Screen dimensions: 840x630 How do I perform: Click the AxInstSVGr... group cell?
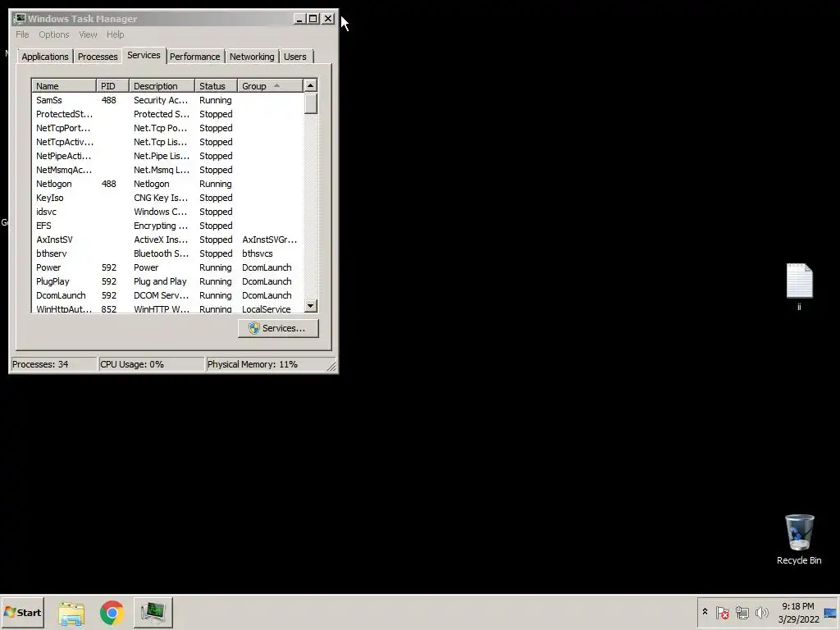click(x=269, y=240)
